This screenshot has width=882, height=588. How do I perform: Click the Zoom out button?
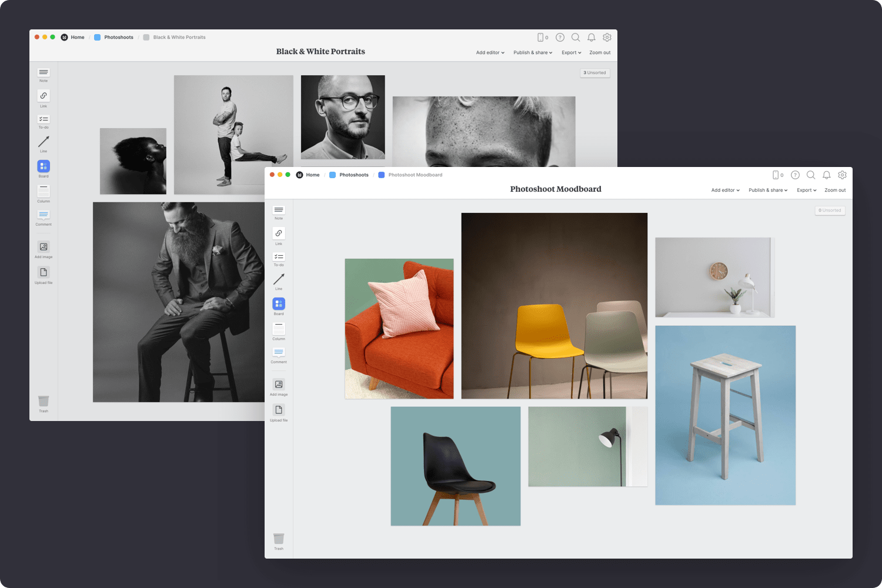[835, 190]
